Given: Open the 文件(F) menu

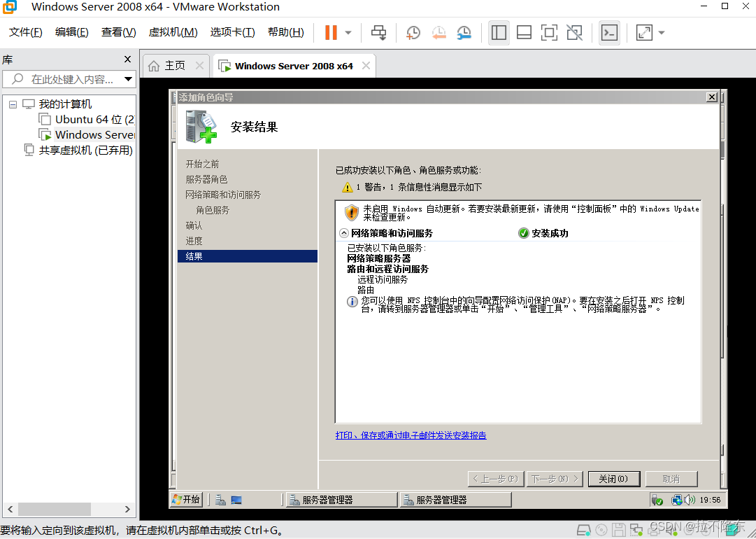Looking at the screenshot, I should pos(26,32).
